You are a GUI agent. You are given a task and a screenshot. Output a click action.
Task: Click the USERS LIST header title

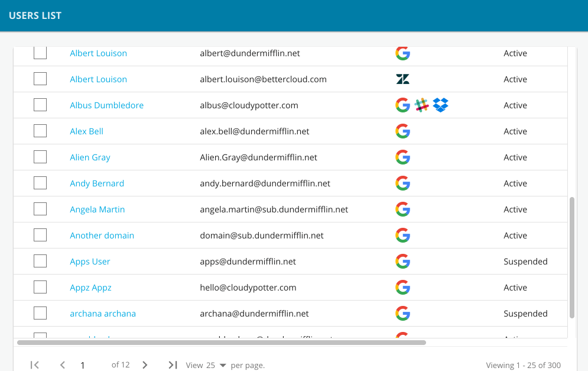coord(35,15)
